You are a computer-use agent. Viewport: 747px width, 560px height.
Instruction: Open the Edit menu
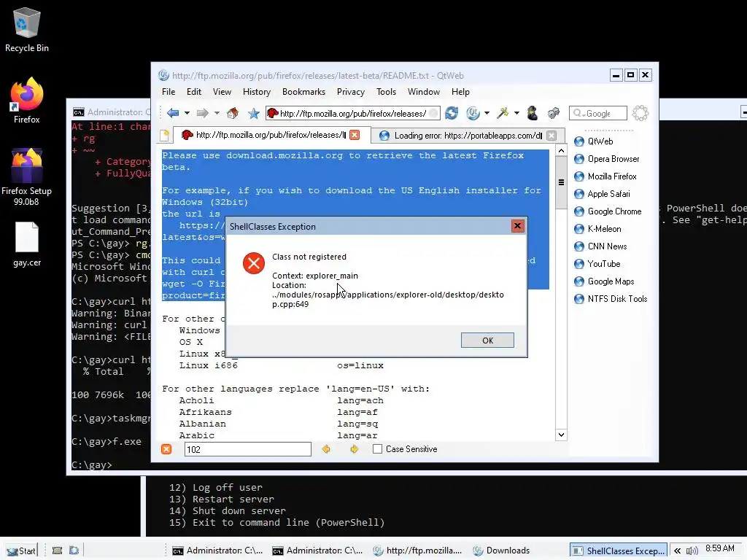coord(194,91)
